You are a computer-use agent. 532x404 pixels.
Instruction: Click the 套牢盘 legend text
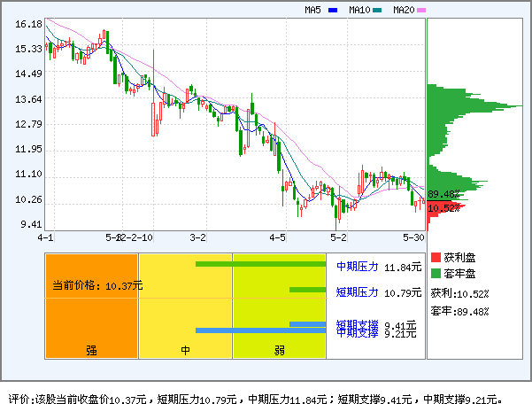pyautogui.click(x=459, y=274)
